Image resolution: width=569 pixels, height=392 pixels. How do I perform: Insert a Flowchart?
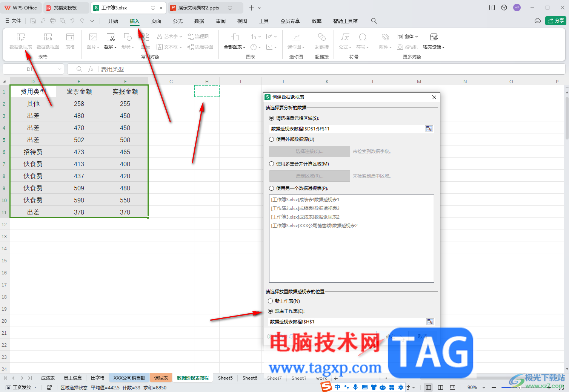[x=198, y=37]
